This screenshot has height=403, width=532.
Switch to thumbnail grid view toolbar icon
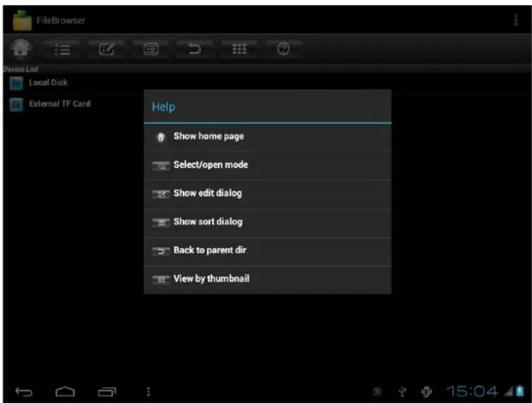(x=239, y=50)
